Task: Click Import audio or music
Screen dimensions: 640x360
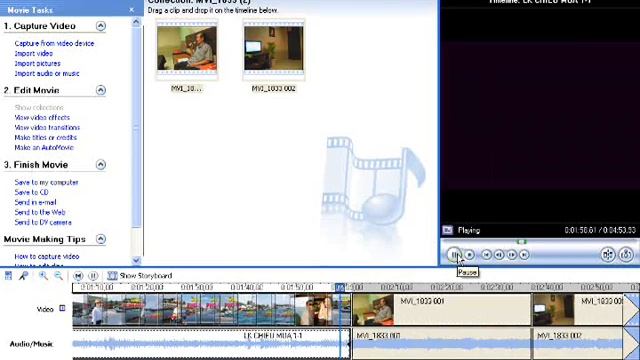Action: coord(47,73)
